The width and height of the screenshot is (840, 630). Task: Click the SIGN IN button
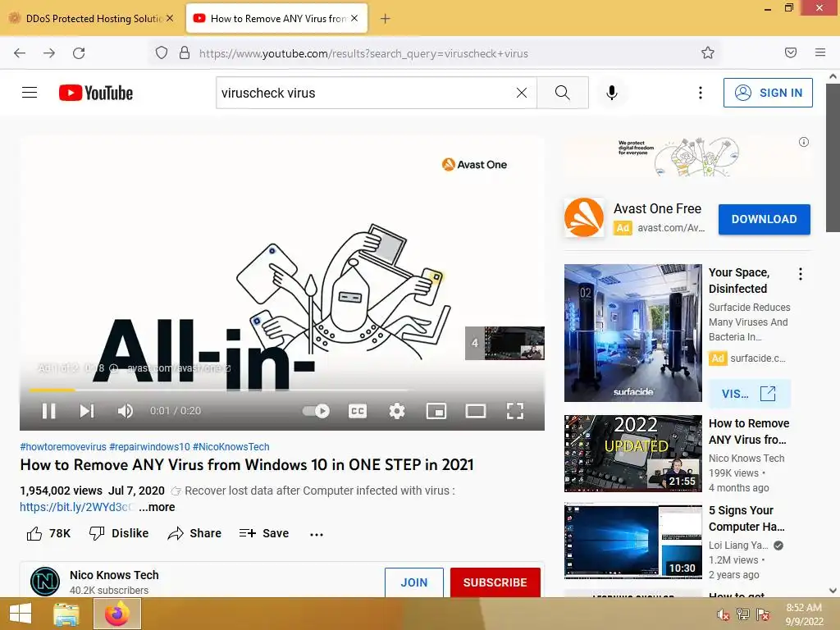[x=768, y=93]
